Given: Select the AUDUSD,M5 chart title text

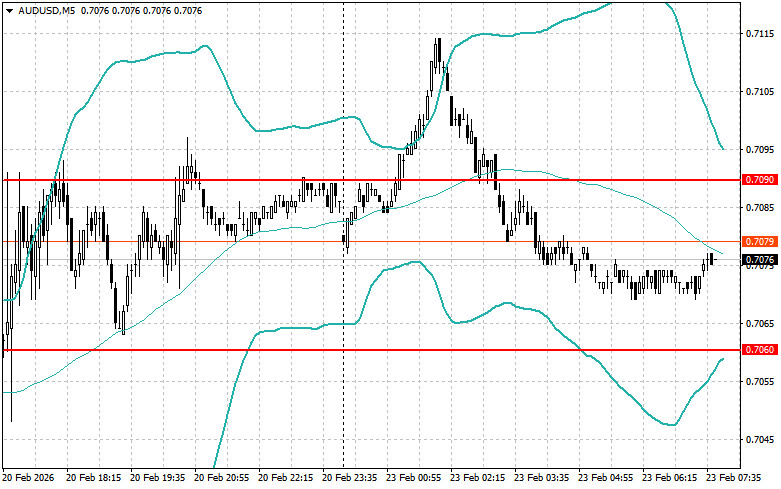Looking at the screenshot, I should tap(47, 10).
